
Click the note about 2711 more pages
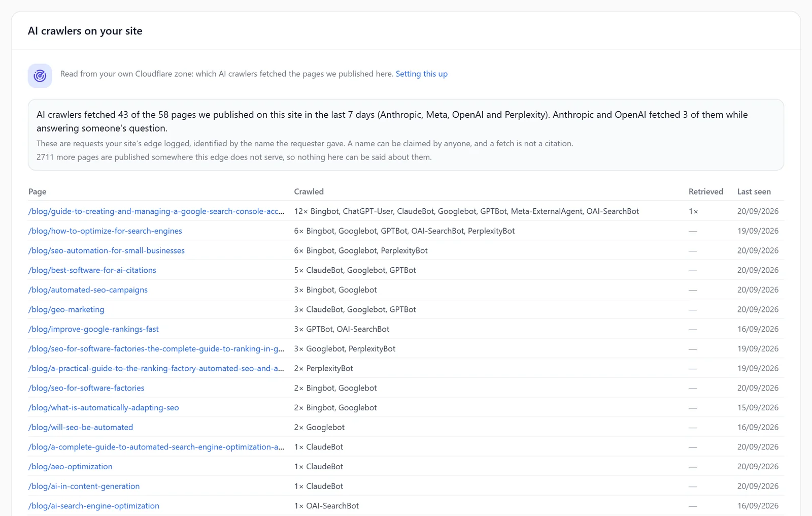(x=234, y=157)
